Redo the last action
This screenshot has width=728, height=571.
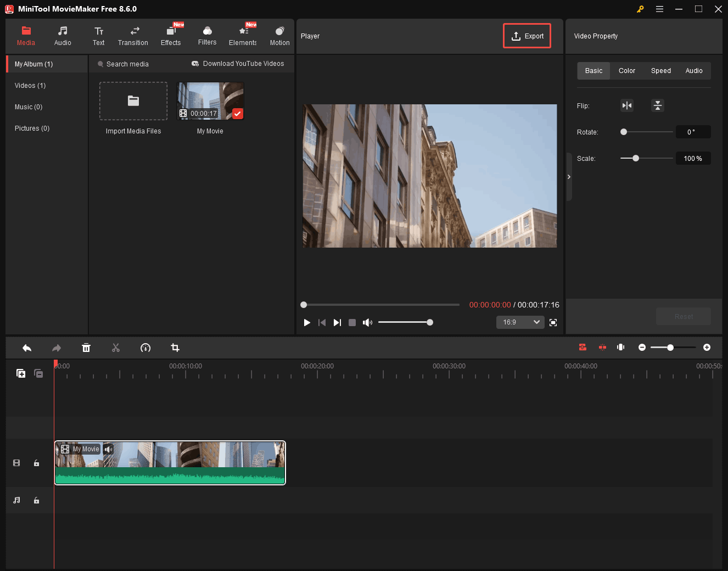click(x=57, y=348)
